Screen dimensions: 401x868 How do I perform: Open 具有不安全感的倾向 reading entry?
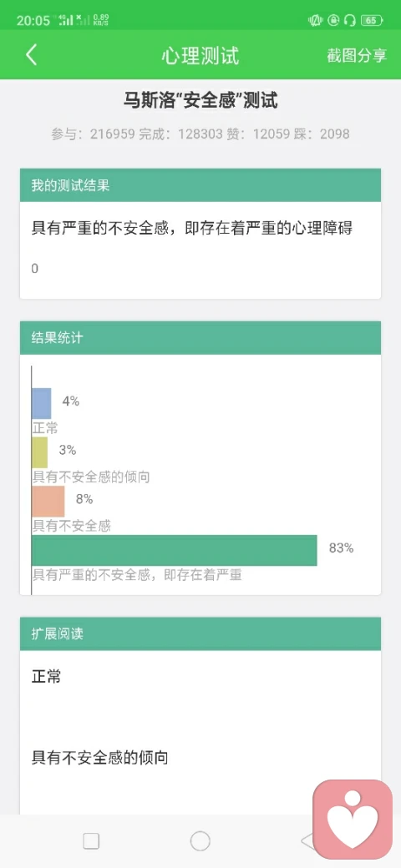(99, 757)
